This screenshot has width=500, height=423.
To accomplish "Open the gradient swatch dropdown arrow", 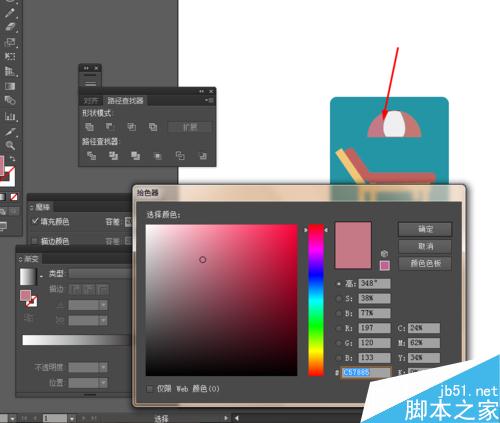I will [41, 276].
